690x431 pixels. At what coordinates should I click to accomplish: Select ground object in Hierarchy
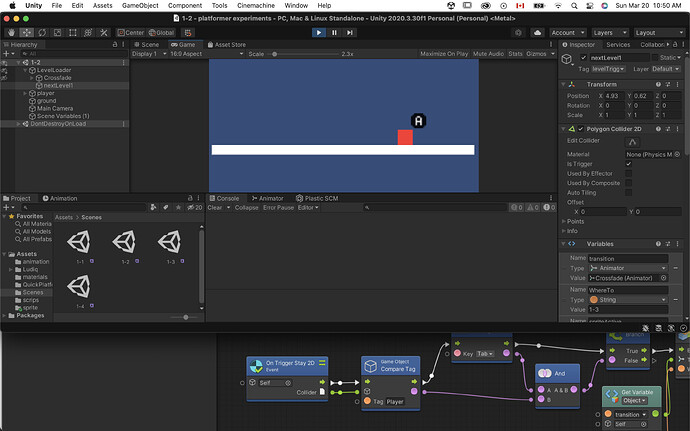46,101
